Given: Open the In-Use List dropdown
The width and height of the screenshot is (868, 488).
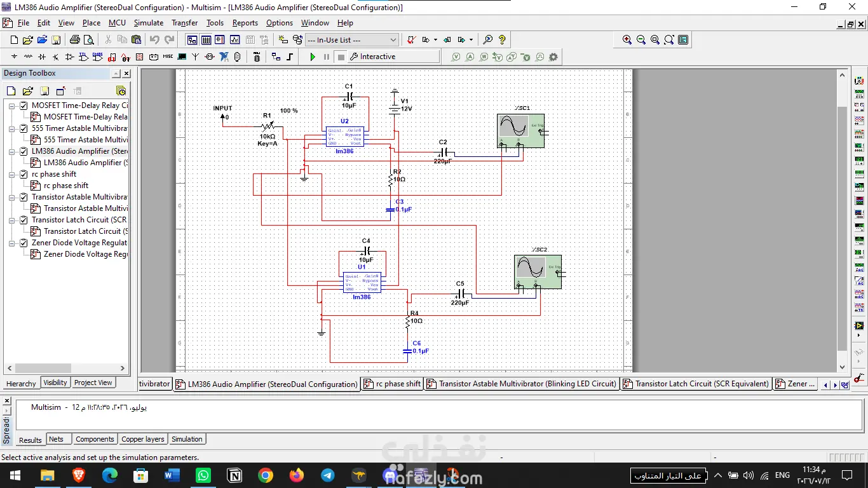Looking at the screenshot, I should (352, 40).
